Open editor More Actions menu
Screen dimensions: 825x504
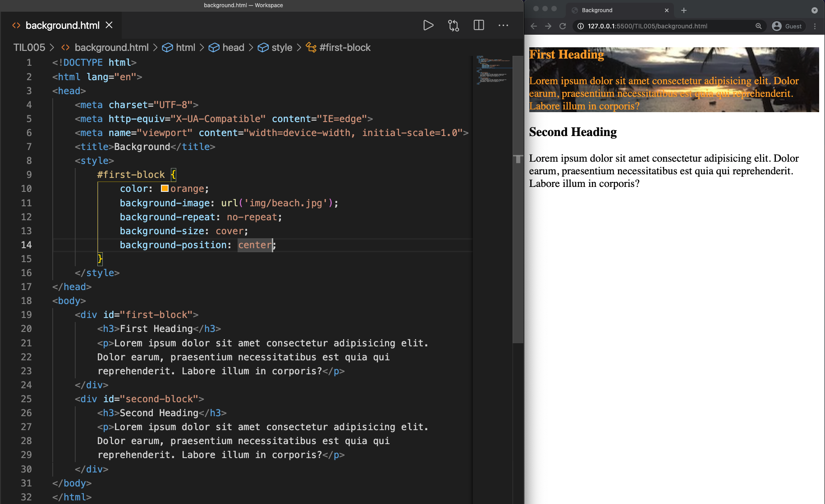click(x=503, y=25)
